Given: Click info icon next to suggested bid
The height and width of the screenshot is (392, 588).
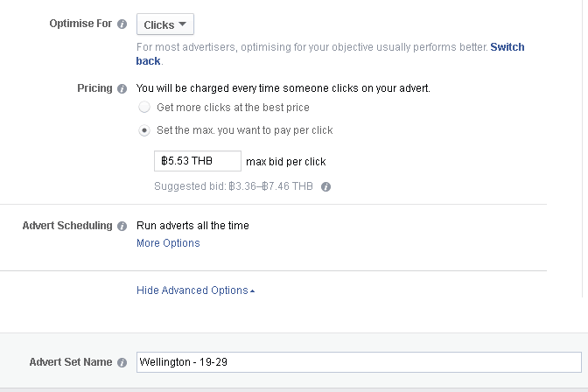Looking at the screenshot, I should tap(325, 186).
